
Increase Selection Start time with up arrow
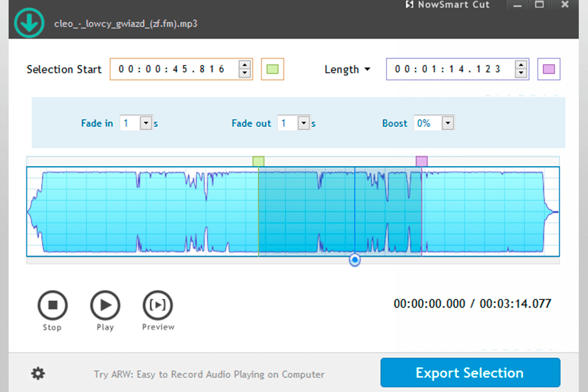tap(244, 64)
